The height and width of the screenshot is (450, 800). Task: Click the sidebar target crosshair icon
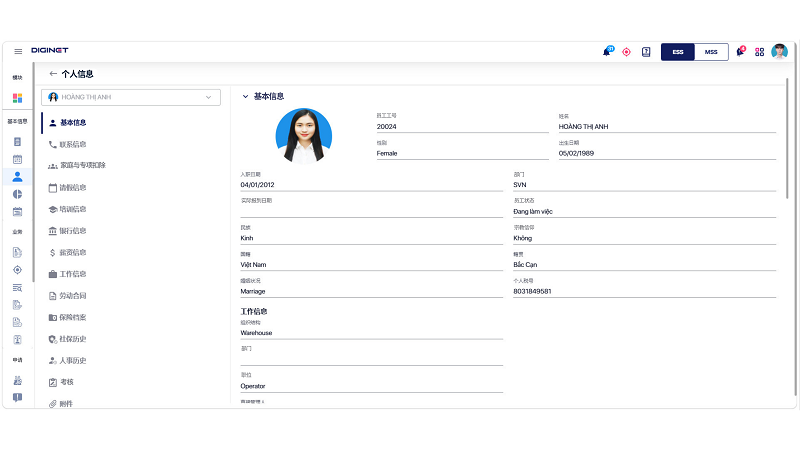(x=17, y=270)
